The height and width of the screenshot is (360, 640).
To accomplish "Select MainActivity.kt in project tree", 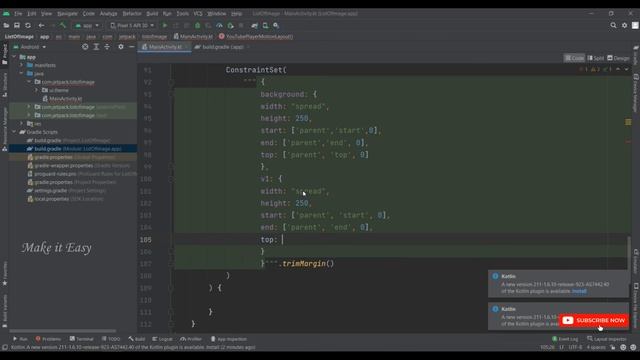I will pos(62,99).
